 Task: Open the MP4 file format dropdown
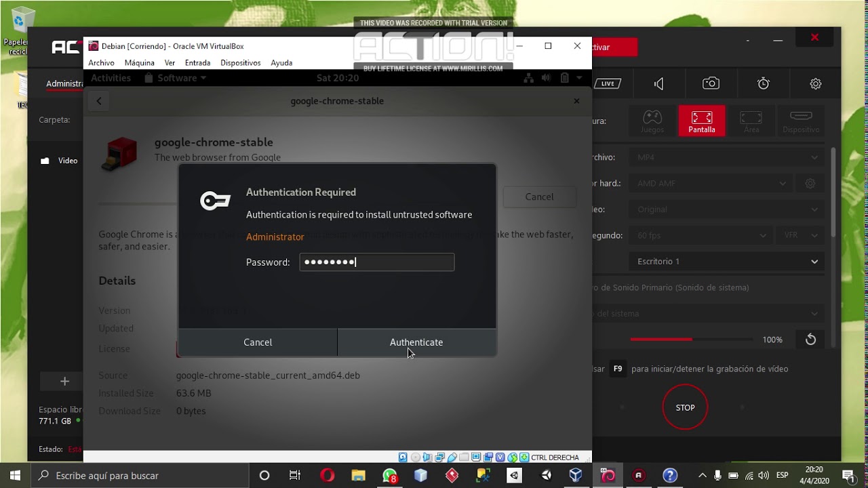tap(727, 157)
